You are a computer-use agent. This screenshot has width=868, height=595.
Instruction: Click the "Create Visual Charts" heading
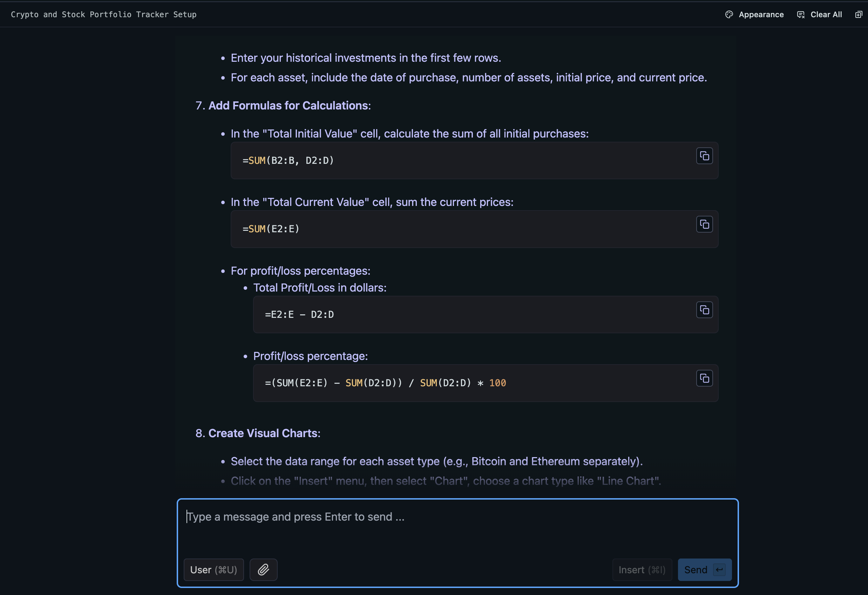263,433
